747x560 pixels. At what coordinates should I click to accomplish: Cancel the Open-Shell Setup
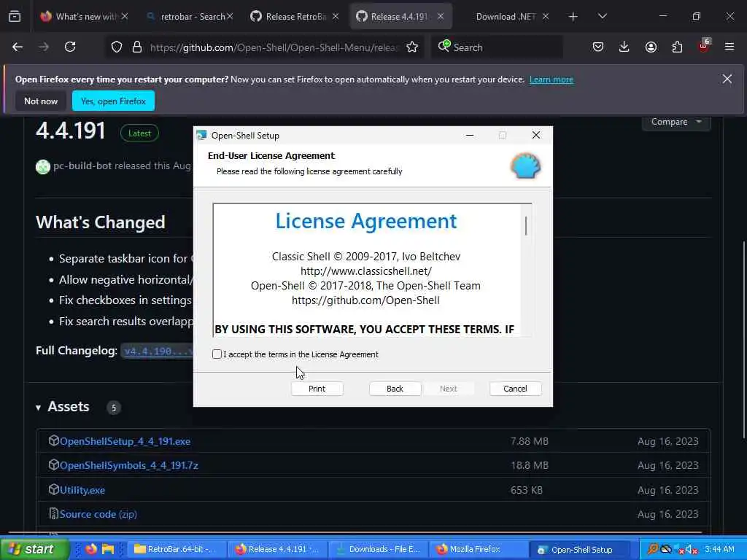click(x=515, y=389)
